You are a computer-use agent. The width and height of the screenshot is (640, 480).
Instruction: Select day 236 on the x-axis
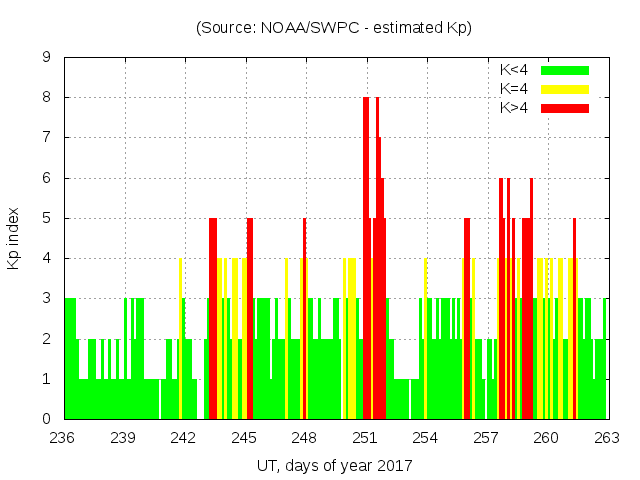click(63, 438)
